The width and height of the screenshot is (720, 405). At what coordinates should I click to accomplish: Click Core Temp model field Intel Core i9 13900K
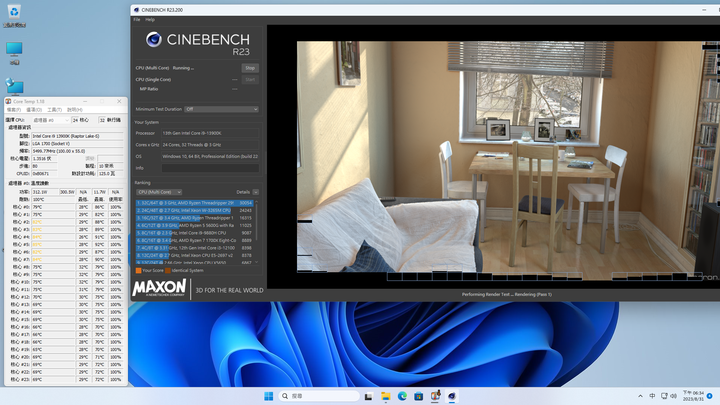point(77,136)
